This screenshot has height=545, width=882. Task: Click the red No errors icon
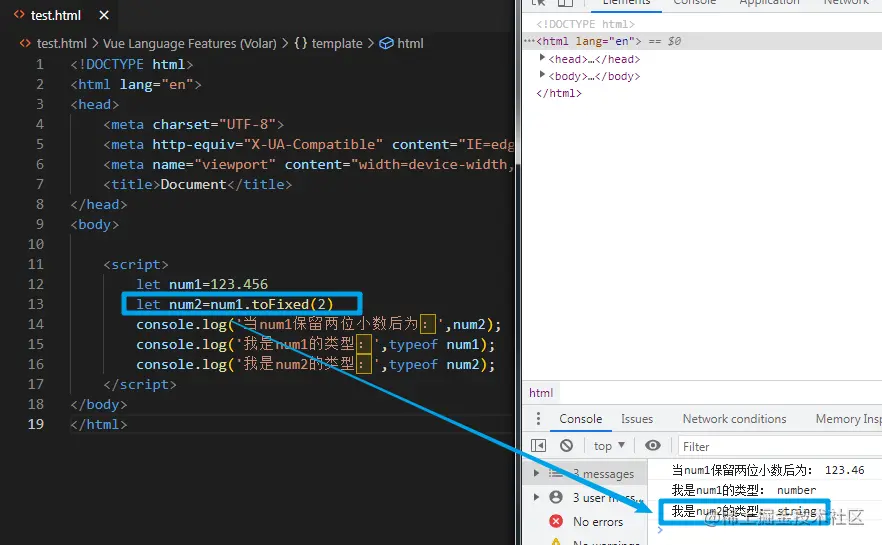point(556,521)
